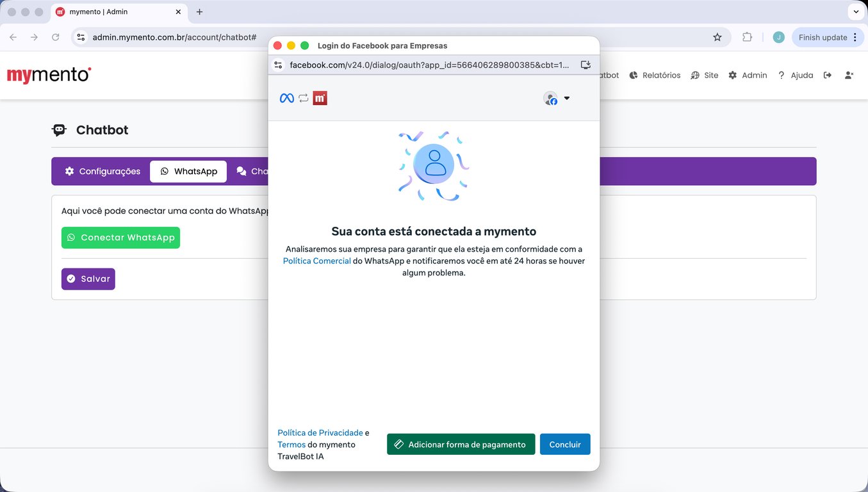Bookmark this page with the star icon
868x492 pixels.
coord(717,37)
